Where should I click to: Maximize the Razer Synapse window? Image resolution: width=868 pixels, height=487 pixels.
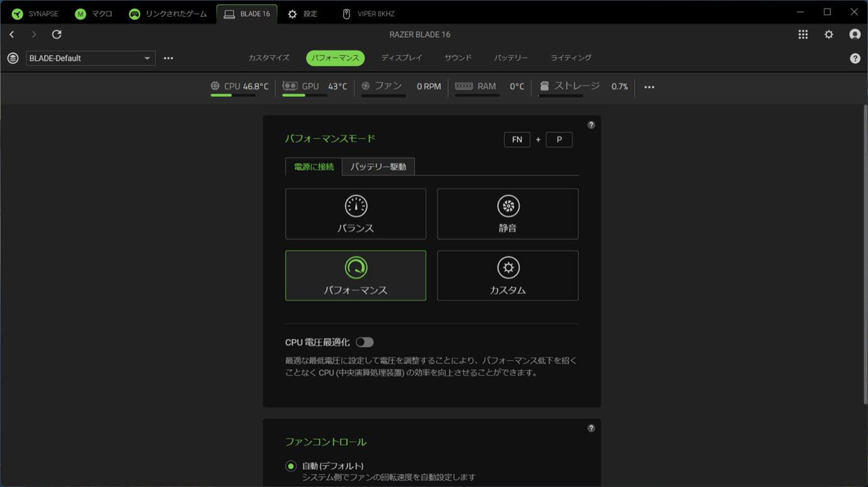click(827, 12)
